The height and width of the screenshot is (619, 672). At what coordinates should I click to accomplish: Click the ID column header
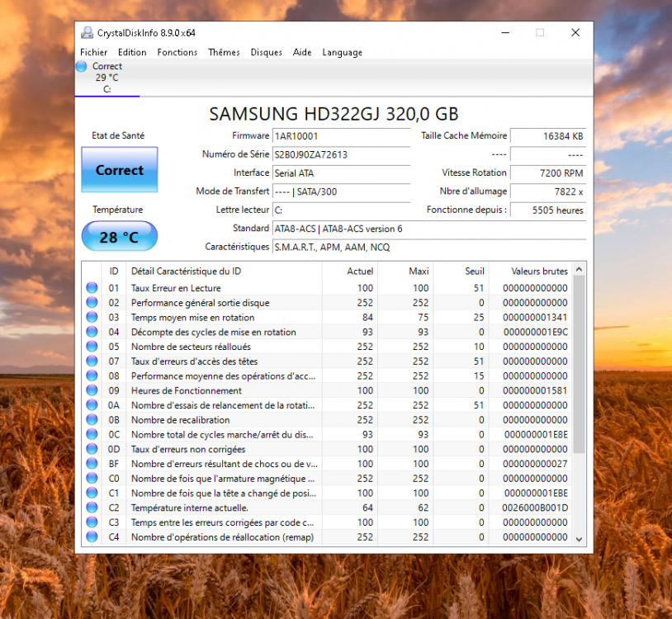coord(114,272)
